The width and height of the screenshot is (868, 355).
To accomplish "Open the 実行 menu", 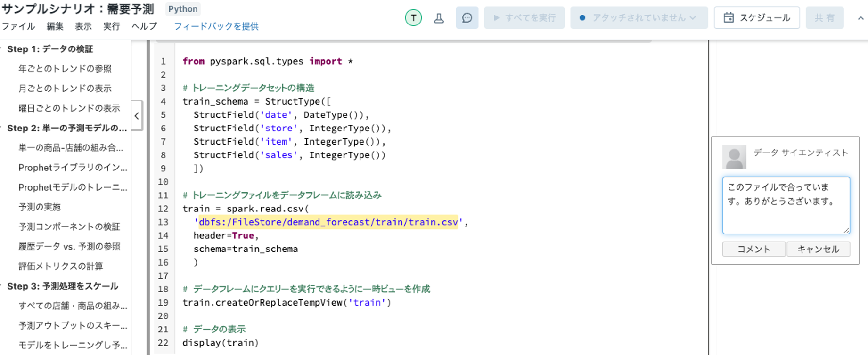I will [111, 26].
